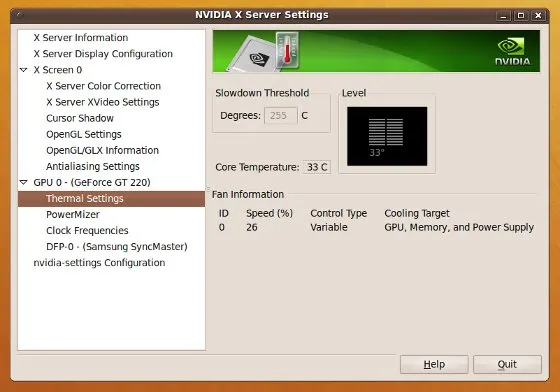The height and width of the screenshot is (392, 560).
Task: Click GPU, Memory, and Power Supply text
Action: pos(459,227)
